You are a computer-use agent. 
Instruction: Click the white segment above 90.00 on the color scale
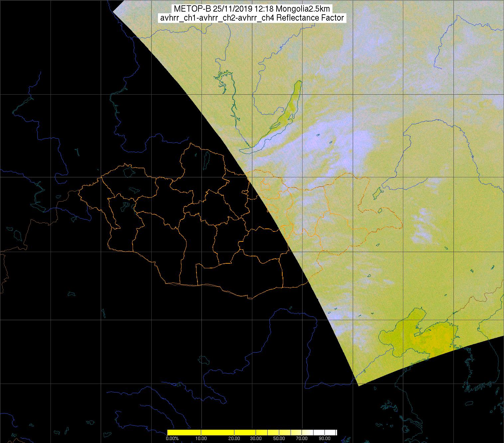coord(330,432)
